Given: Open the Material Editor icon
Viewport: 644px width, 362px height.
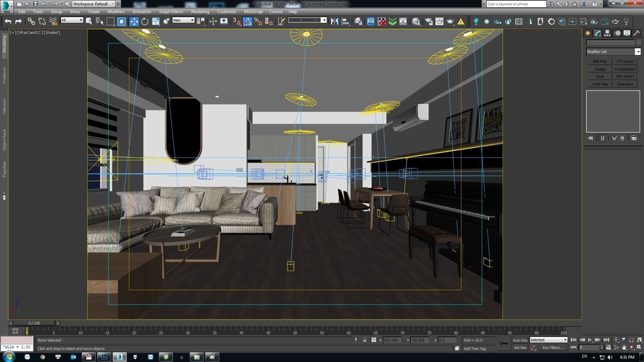Looking at the screenshot, I should click(x=416, y=21).
